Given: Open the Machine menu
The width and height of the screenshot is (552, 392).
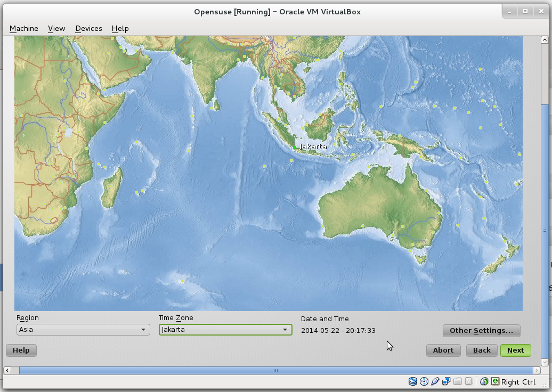Looking at the screenshot, I should [x=23, y=28].
